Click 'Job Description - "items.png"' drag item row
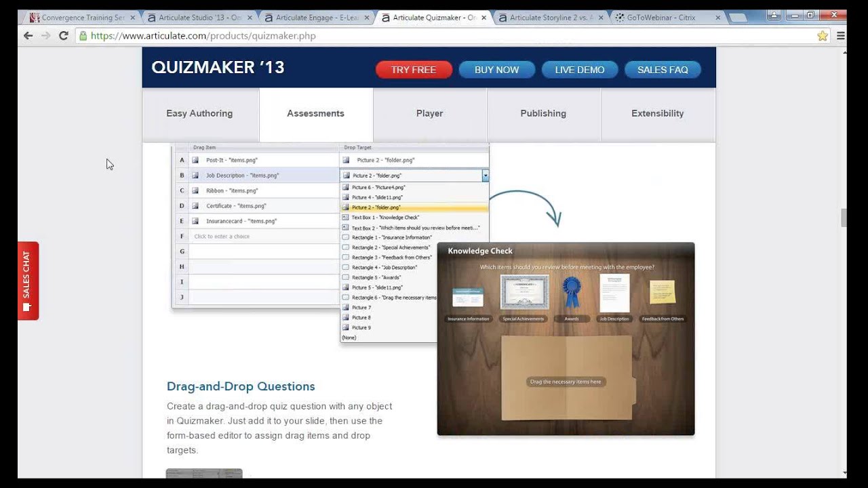Screen dimensions: 868x488 pyautogui.click(x=264, y=176)
